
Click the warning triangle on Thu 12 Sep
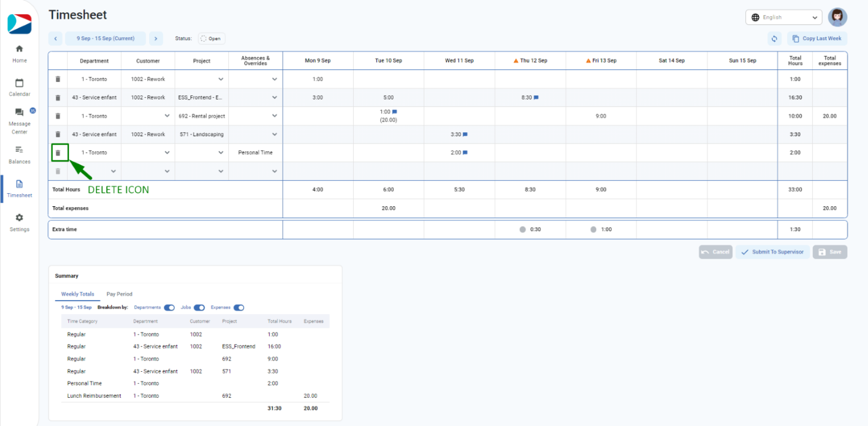[x=516, y=60]
